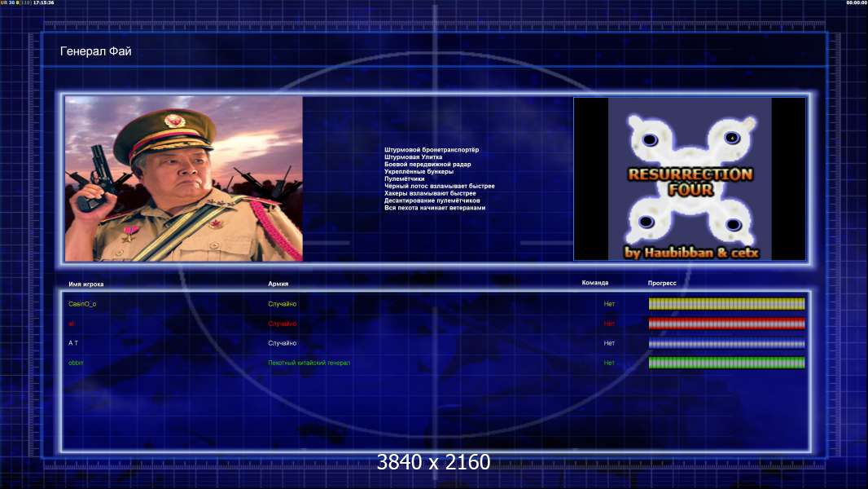Select 'Пулемётчики' ability line

(x=404, y=178)
